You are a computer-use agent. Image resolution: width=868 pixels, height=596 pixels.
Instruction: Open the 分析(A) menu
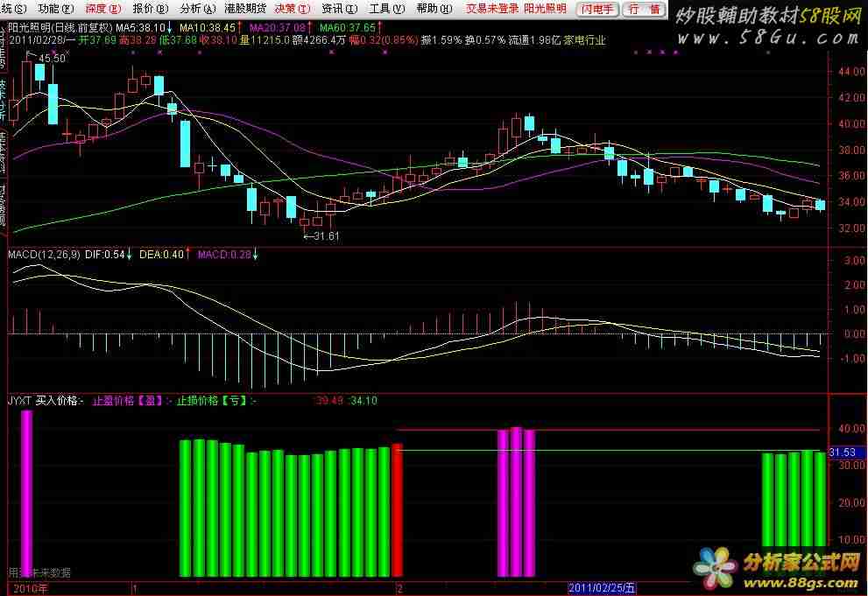click(x=198, y=9)
